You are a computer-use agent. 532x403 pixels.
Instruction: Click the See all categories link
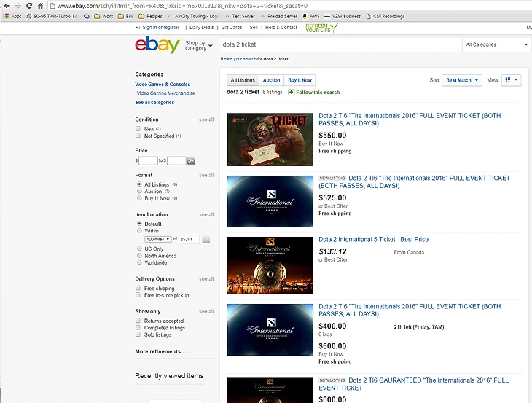point(154,103)
